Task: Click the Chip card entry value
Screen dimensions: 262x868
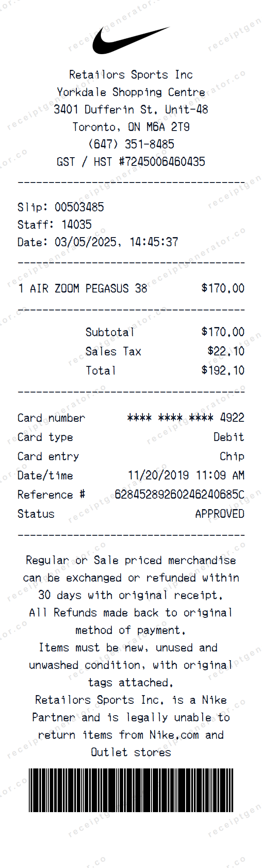Action: tap(232, 456)
